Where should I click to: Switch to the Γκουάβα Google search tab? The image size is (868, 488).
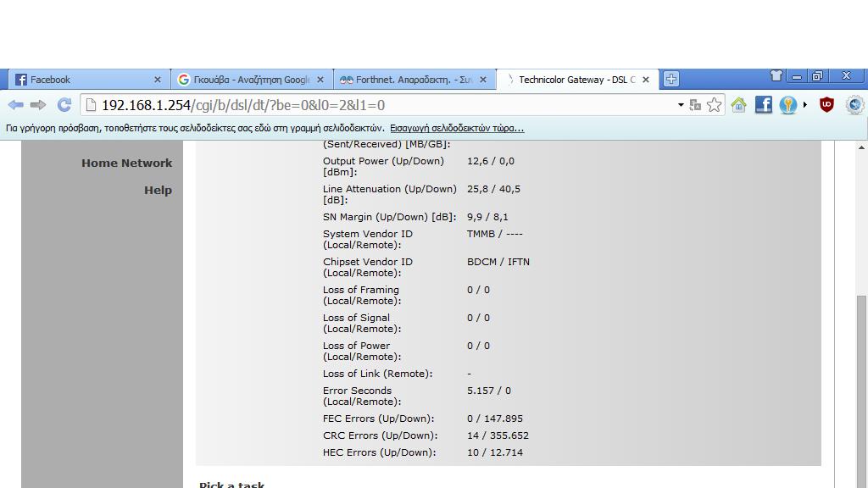click(252, 79)
